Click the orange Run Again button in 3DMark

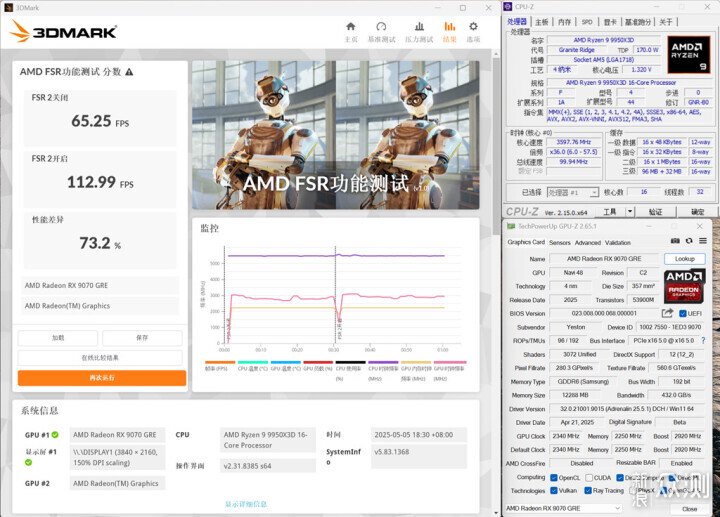(x=102, y=378)
